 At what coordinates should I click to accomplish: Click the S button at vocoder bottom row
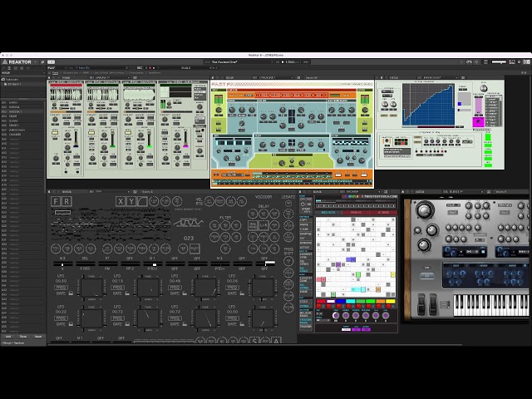[254, 341]
